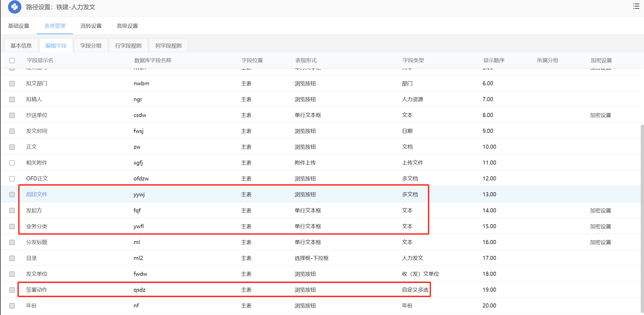Go to the 高级设置 tab
Viewport: 644px width, 315px height.
tap(127, 26)
